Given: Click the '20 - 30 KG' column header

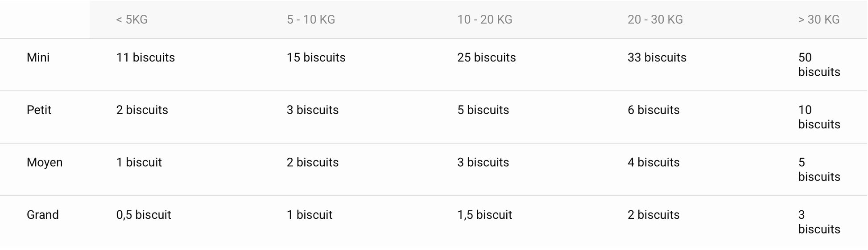Looking at the screenshot, I should click(655, 20).
